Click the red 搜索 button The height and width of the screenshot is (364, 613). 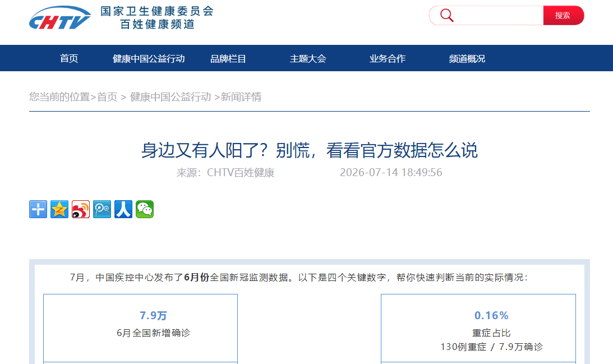point(563,15)
